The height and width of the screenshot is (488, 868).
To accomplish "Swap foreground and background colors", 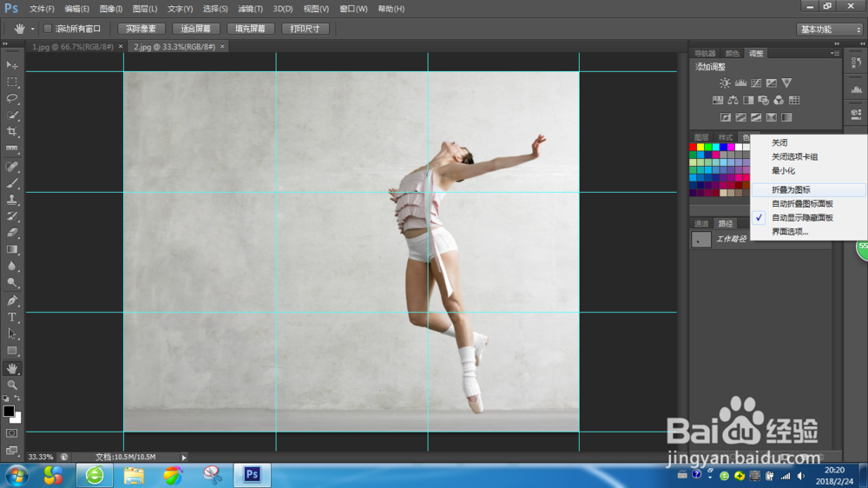I will 18,399.
